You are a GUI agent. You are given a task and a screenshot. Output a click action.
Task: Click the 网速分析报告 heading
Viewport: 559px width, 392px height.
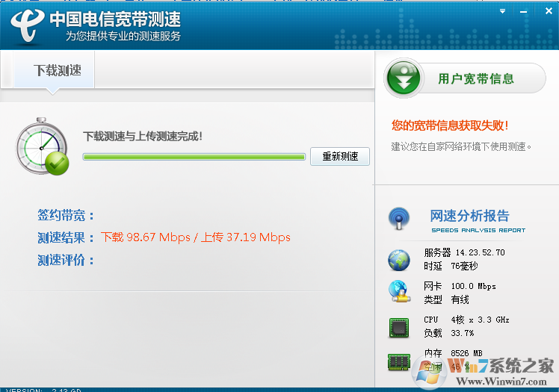click(469, 216)
